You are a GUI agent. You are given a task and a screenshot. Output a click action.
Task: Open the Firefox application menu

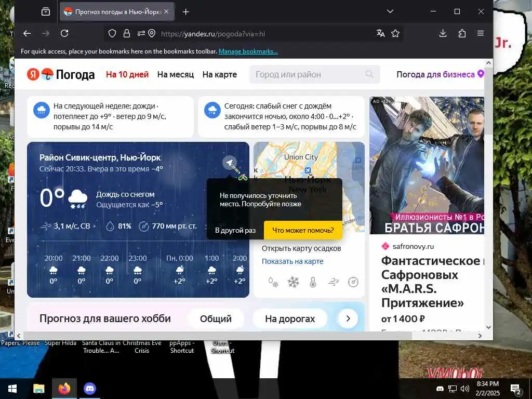tap(481, 33)
